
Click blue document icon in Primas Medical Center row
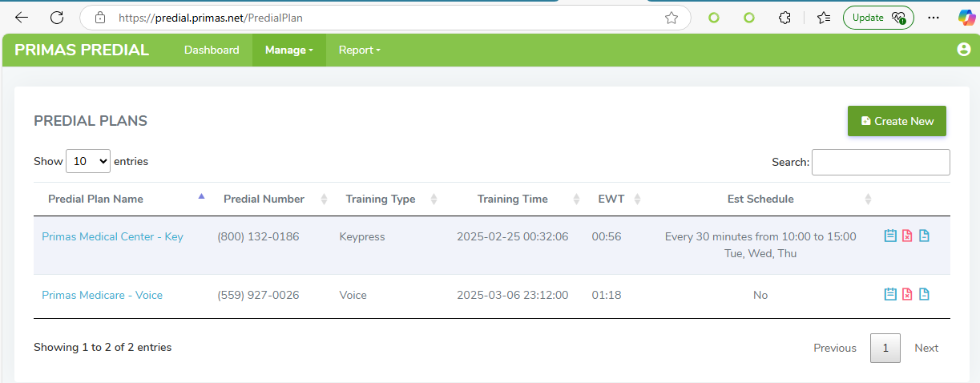pos(924,236)
